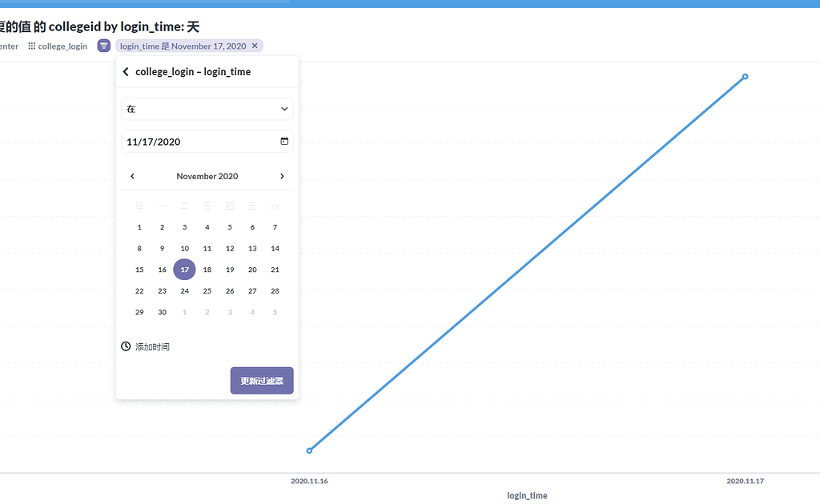This screenshot has width=820, height=504.
Task: Click the topmost data point on the line chart
Action: click(745, 77)
